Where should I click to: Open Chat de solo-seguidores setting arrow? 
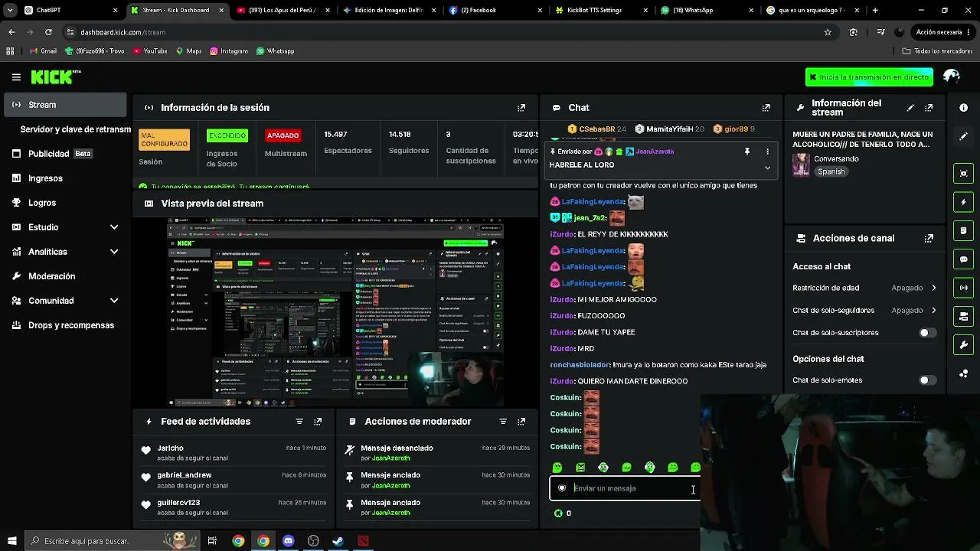933,311
